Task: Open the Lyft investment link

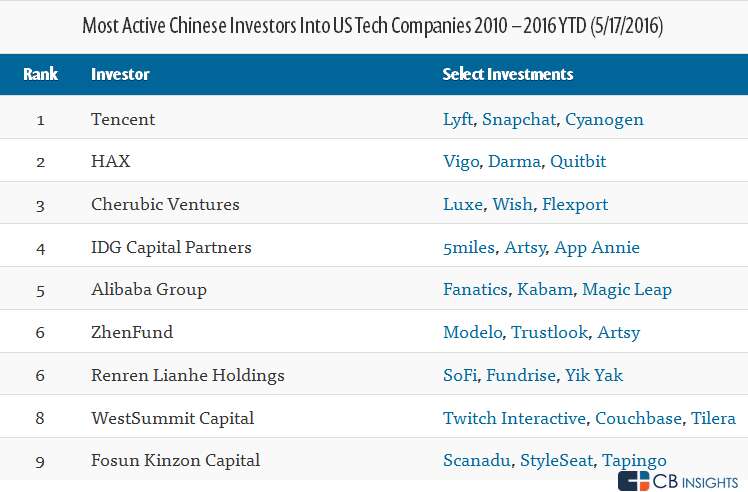Action: pyautogui.click(x=457, y=120)
